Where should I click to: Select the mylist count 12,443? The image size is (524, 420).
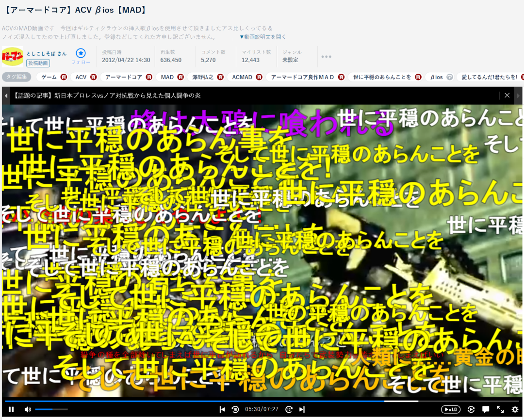251,60
